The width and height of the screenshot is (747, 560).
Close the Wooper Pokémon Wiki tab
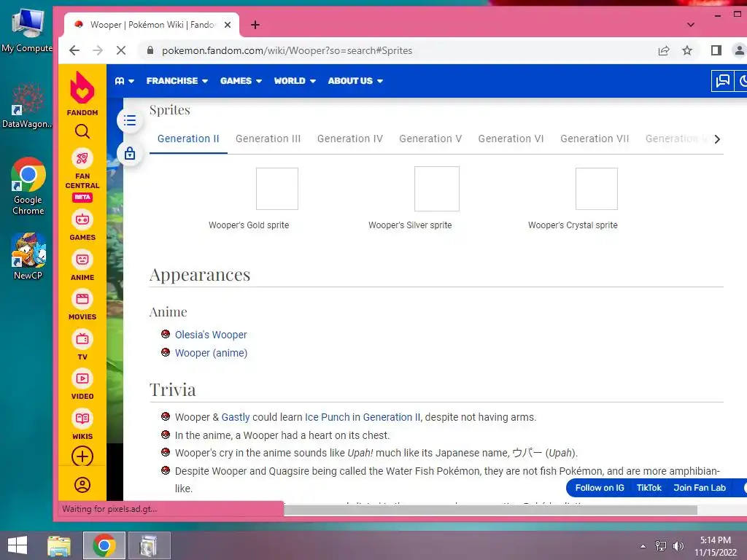tap(228, 25)
